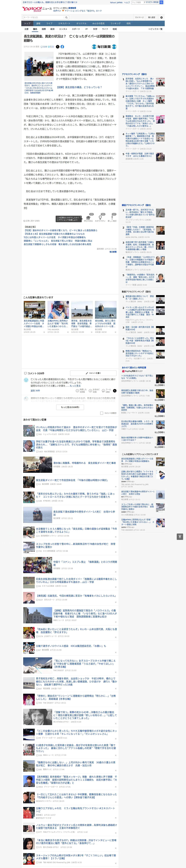Dismiss the 長生炭鉱記者会見 recommended card
The width and height of the screenshot is (186, 868).
(x=44, y=332)
